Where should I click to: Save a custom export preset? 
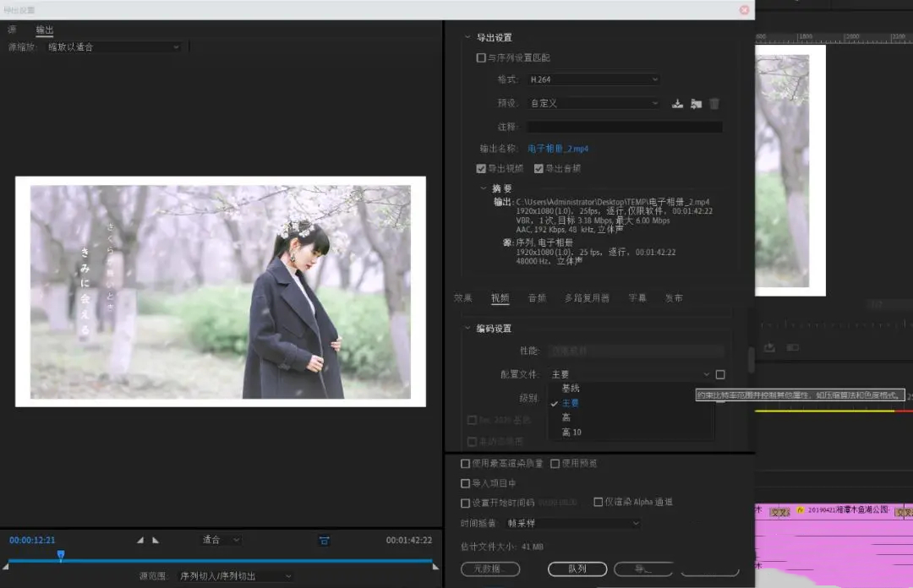677,103
